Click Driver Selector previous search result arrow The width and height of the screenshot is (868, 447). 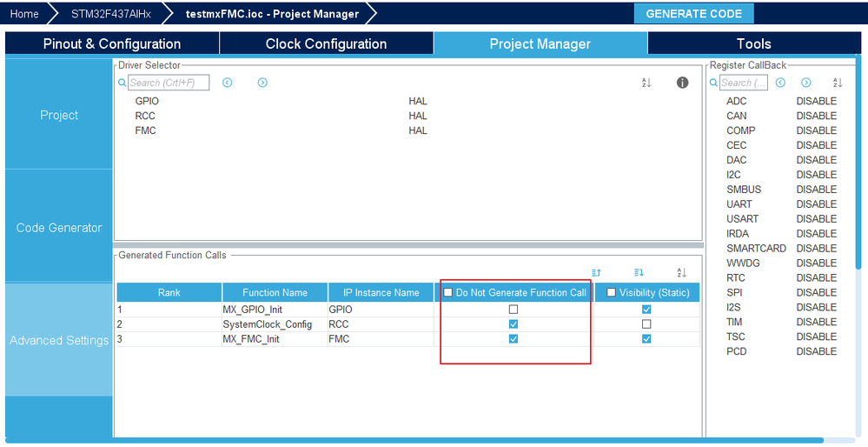point(227,83)
